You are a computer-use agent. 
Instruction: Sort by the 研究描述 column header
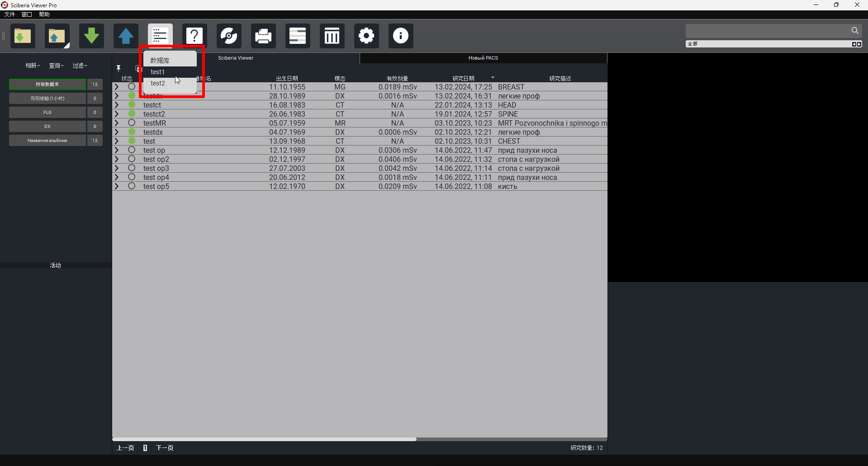(560, 78)
